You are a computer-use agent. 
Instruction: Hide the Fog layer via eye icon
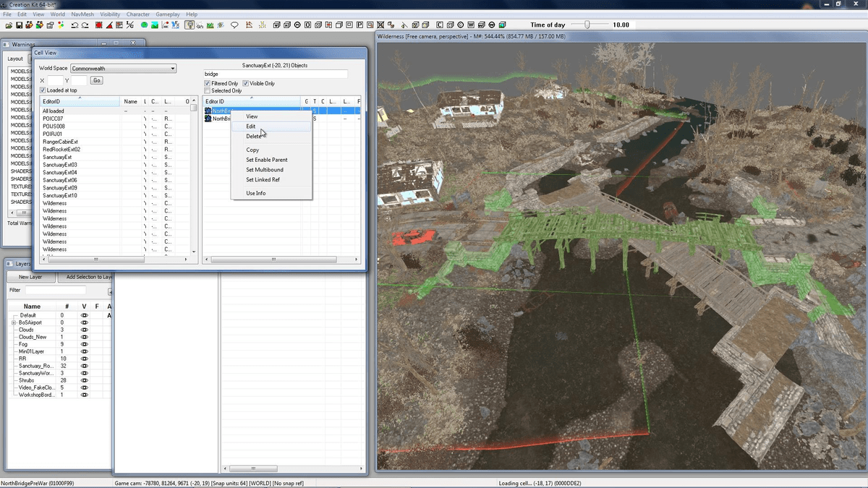click(x=84, y=344)
